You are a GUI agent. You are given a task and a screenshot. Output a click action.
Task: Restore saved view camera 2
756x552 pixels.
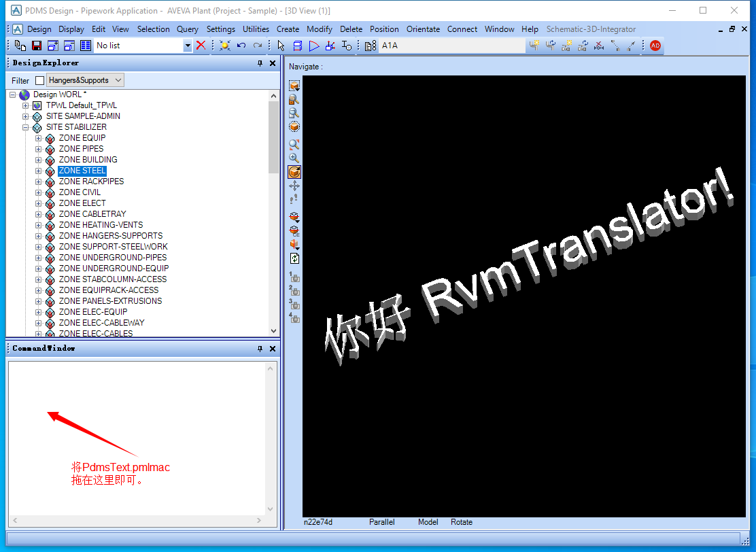pyautogui.click(x=294, y=290)
